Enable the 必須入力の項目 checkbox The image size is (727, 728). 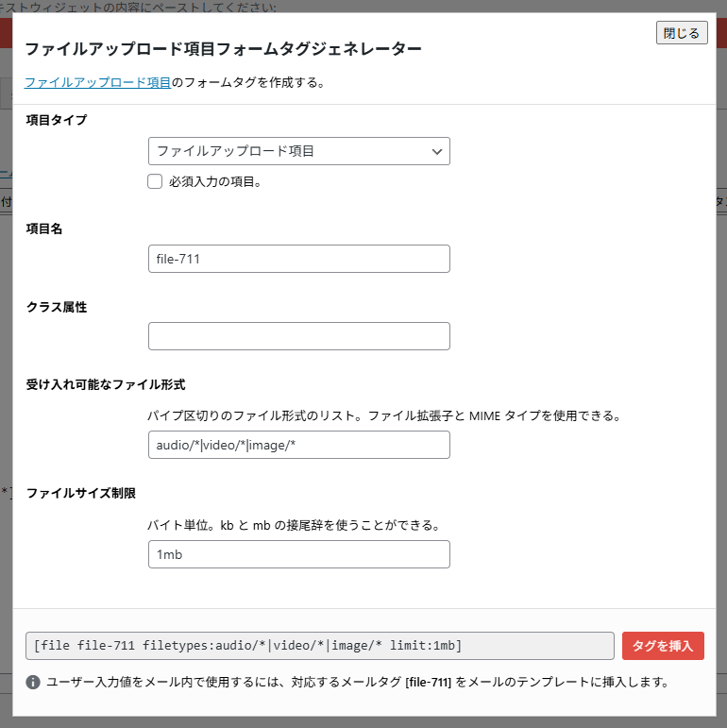156,181
